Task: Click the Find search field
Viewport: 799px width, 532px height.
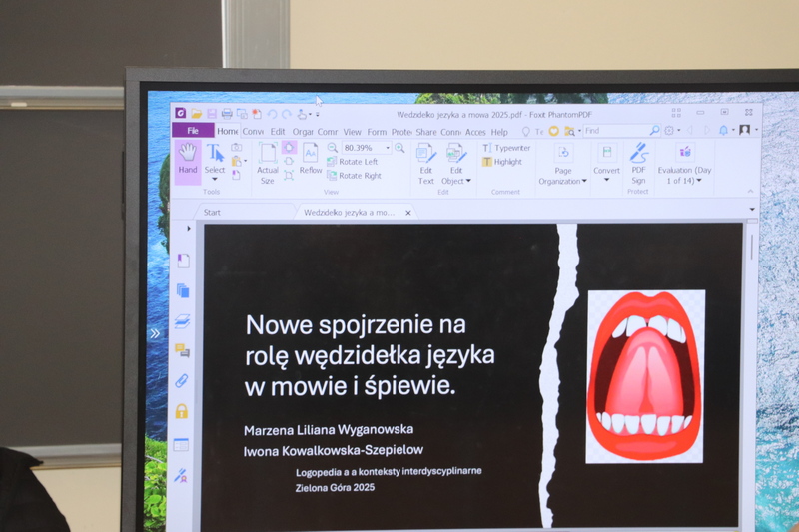Action: (614, 131)
